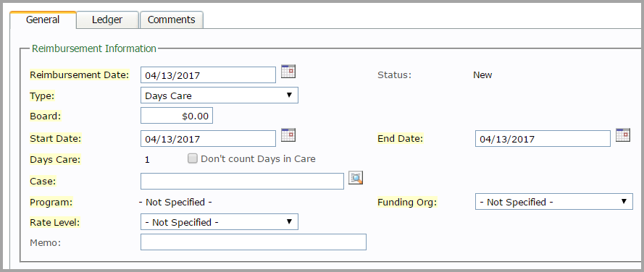
Task: Open calendar picker for End Date
Action: [x=623, y=135]
